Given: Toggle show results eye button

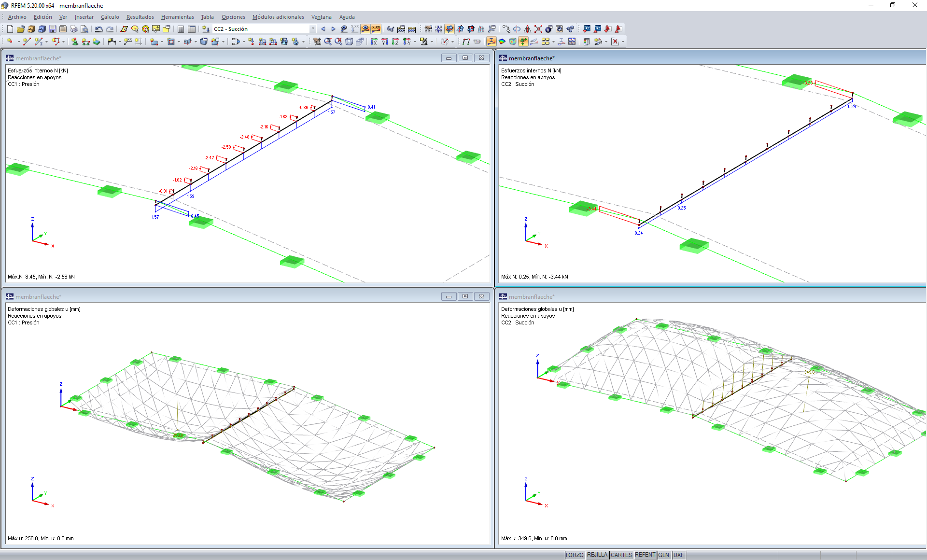Looking at the screenshot, I should [x=365, y=29].
